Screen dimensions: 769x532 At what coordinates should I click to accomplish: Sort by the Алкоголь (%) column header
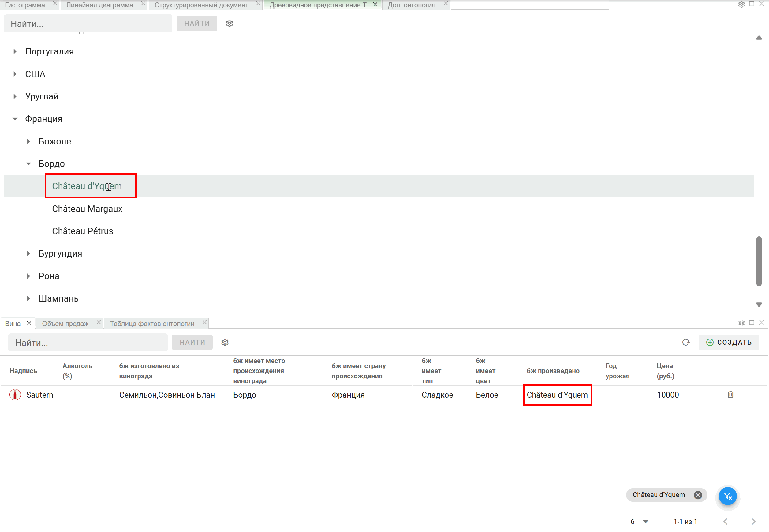pyautogui.click(x=77, y=371)
